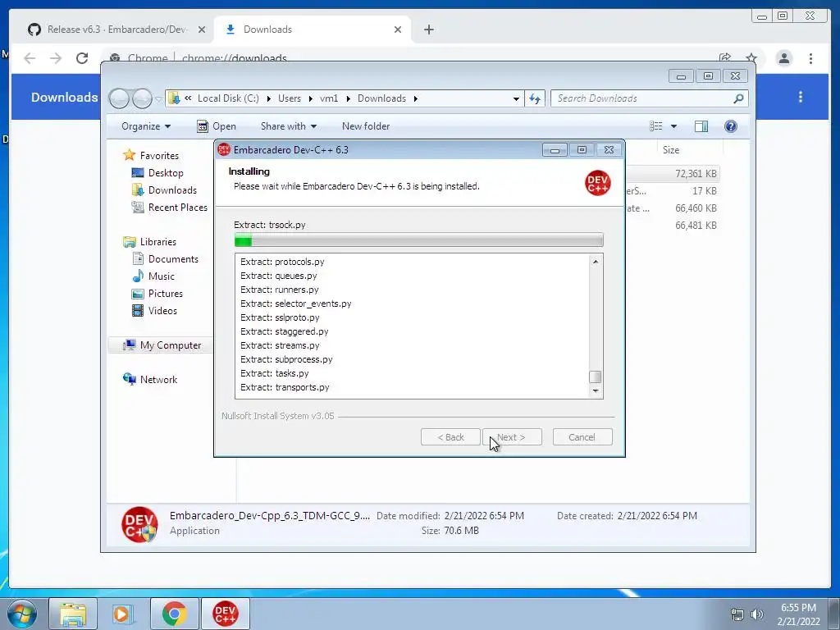Expand the vm1 breadcrumb arrow
Screen dimensions: 840x630
point(348,98)
